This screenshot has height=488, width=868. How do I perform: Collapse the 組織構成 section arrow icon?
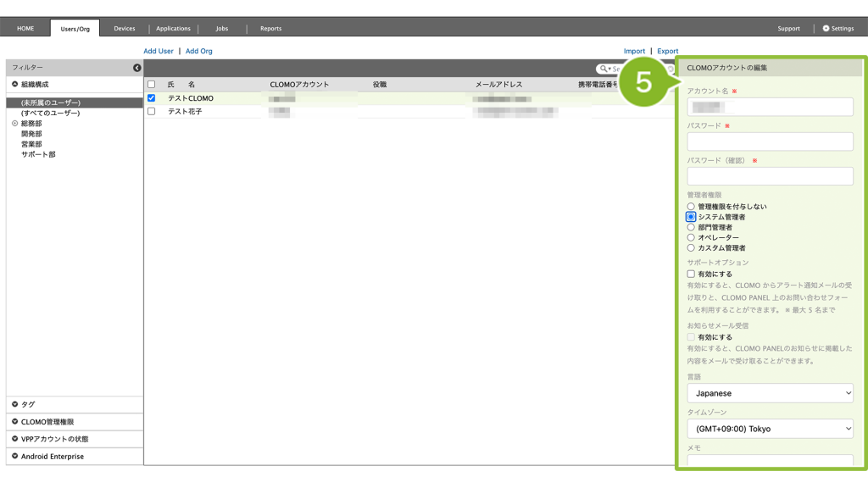point(15,85)
